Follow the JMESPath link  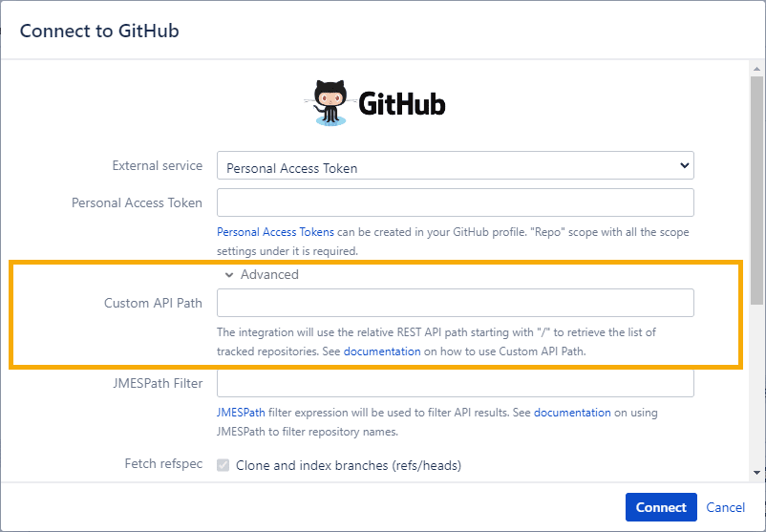tap(241, 413)
